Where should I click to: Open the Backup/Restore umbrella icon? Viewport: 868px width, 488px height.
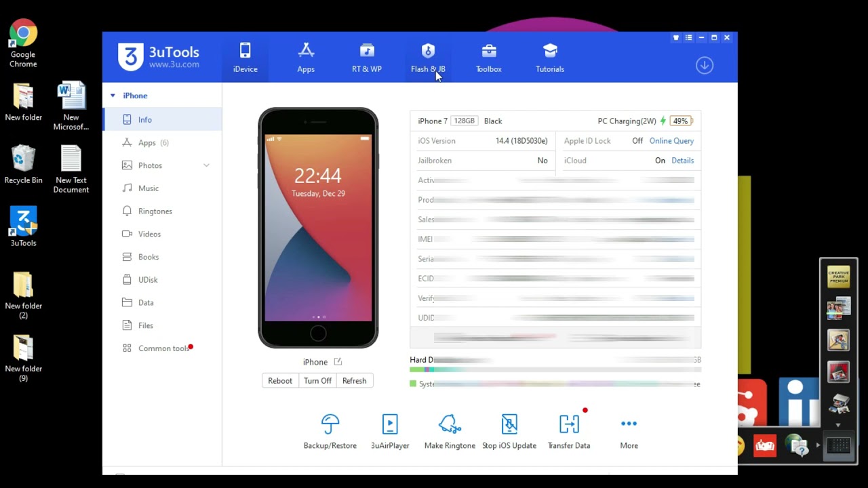pos(330,424)
